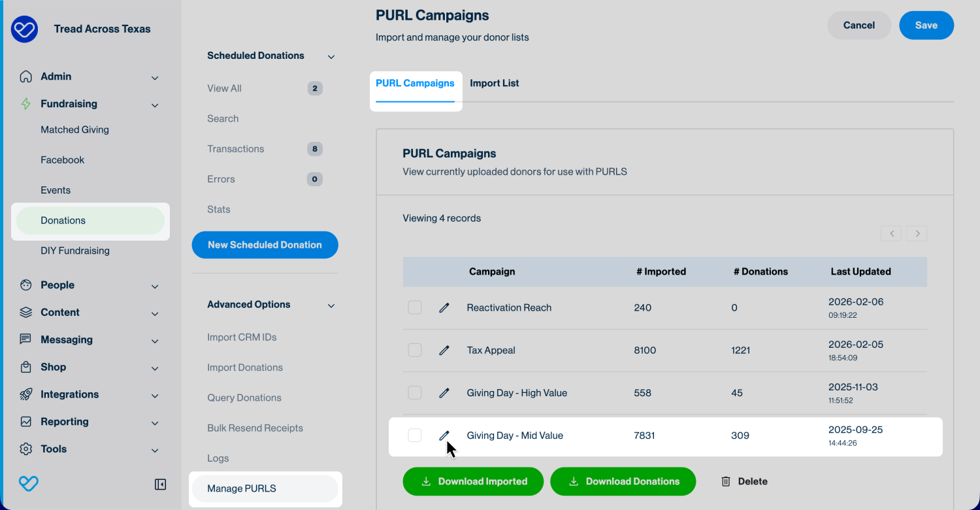
Task: Collapse the Scheduled Donations section
Action: point(331,57)
